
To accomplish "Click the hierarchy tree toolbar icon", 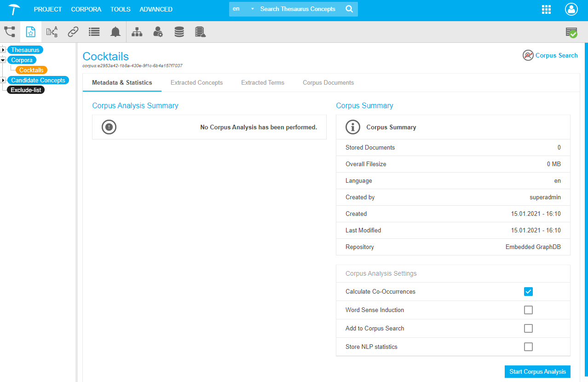I will click(137, 32).
